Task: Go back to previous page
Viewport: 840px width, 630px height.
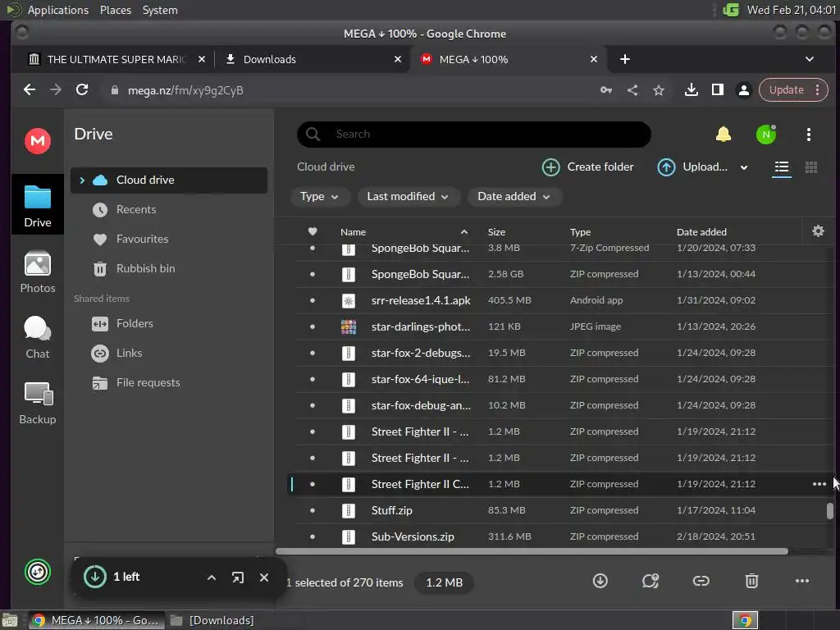Action: click(30, 89)
